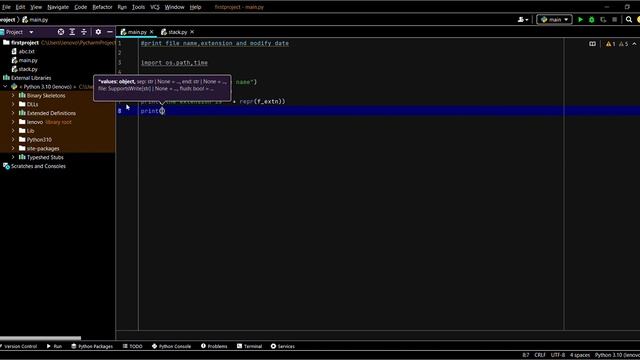This screenshot has height=360, width=640.
Task: Click the UTF-8 encoding in status bar
Action: click(558, 355)
